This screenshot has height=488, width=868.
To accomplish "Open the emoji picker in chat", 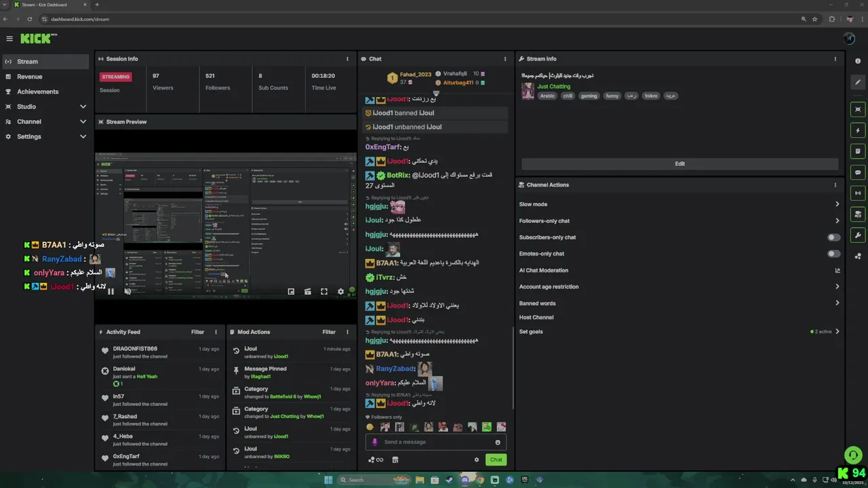I will click(x=498, y=442).
